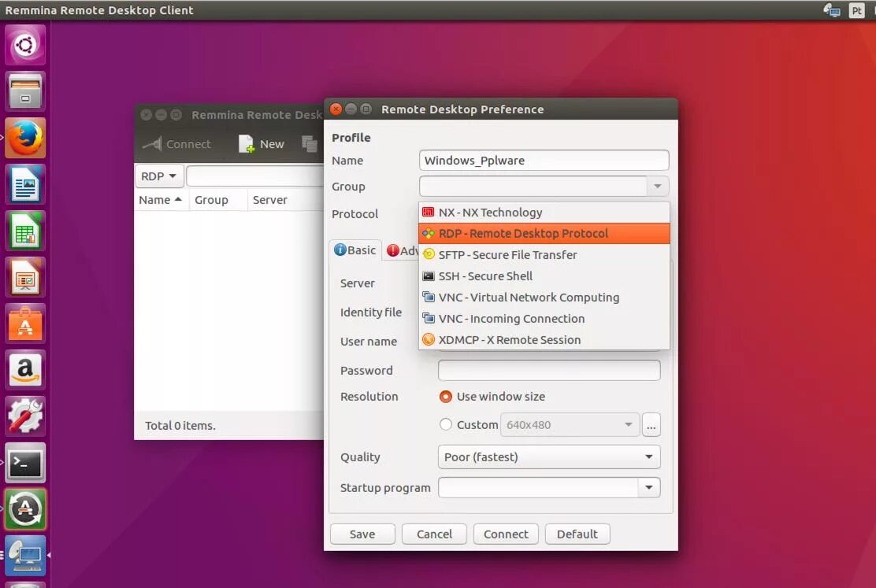
Task: Select XDMCP - X Remote Session
Action: 544,339
